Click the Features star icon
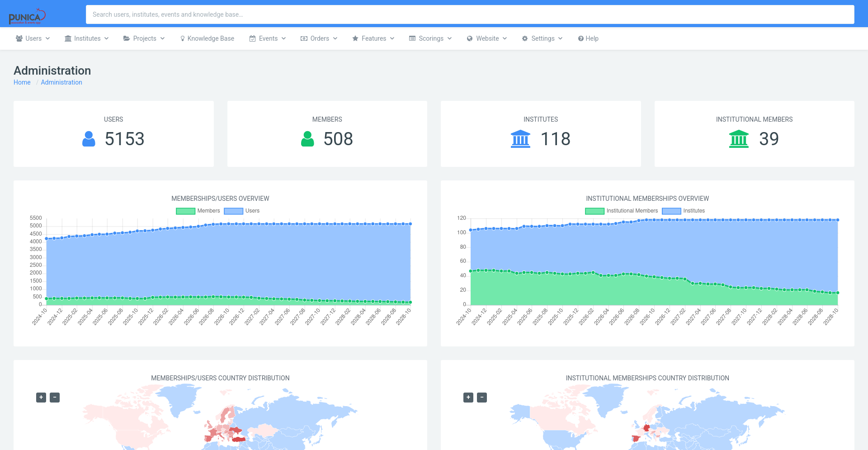Image resolution: width=868 pixels, height=450 pixels. pyautogui.click(x=355, y=38)
